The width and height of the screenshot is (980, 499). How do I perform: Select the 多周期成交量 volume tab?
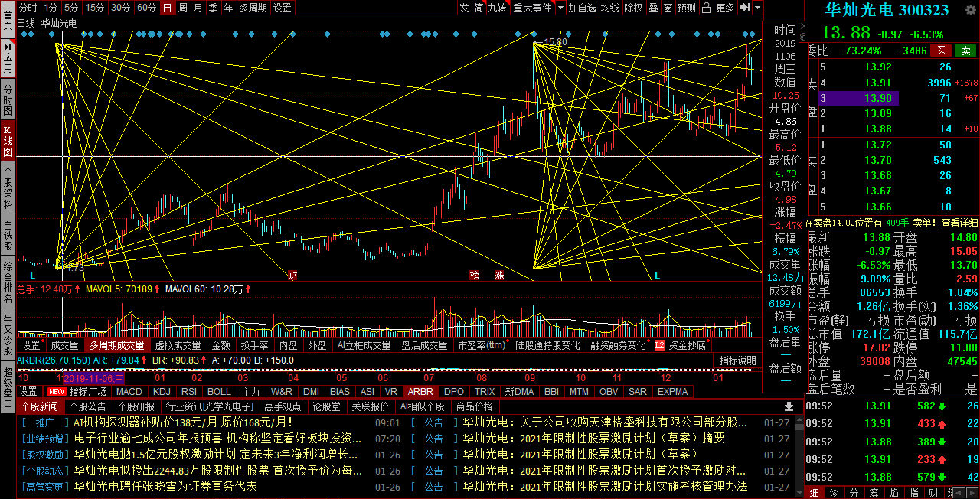click(116, 345)
